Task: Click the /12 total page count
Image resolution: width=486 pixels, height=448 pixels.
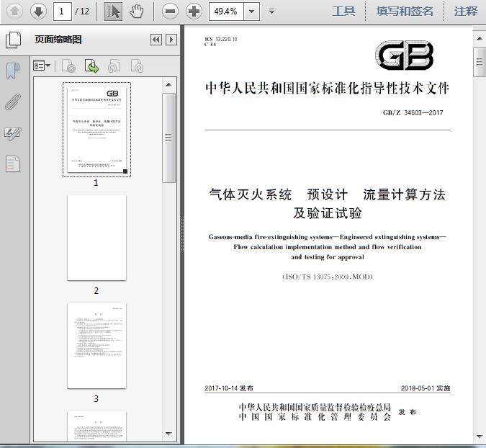Action: click(82, 12)
